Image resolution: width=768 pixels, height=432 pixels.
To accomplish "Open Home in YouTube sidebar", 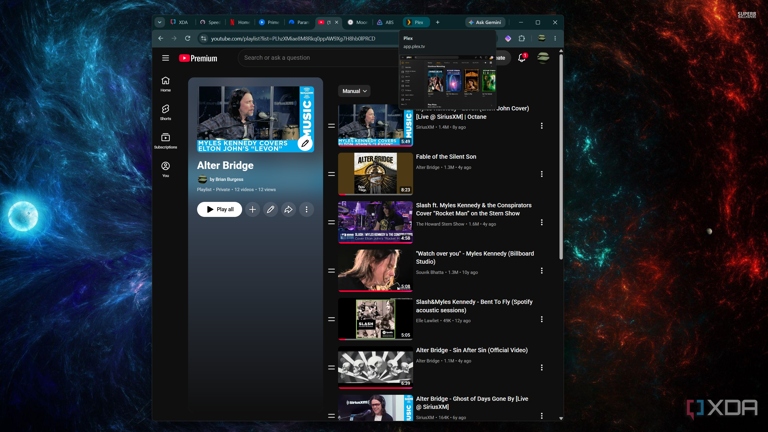I will 166,84.
